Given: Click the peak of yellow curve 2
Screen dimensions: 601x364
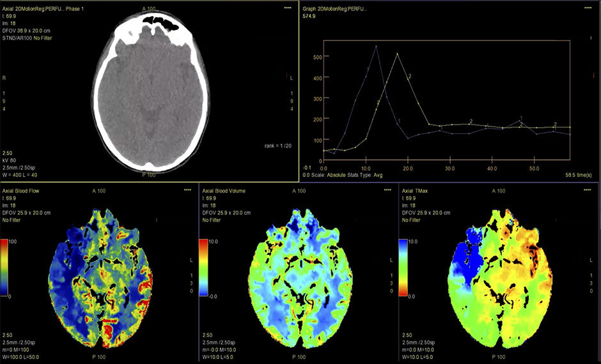Looking at the screenshot, I should click(397, 54).
